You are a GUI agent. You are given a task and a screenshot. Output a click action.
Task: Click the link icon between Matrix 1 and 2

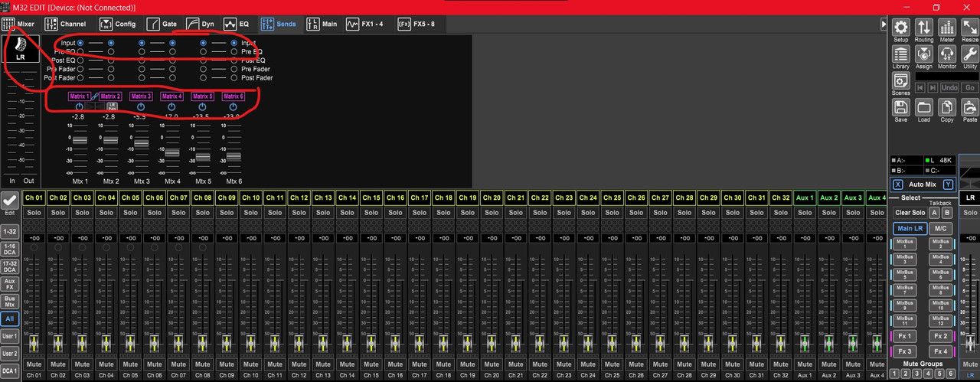(95, 97)
